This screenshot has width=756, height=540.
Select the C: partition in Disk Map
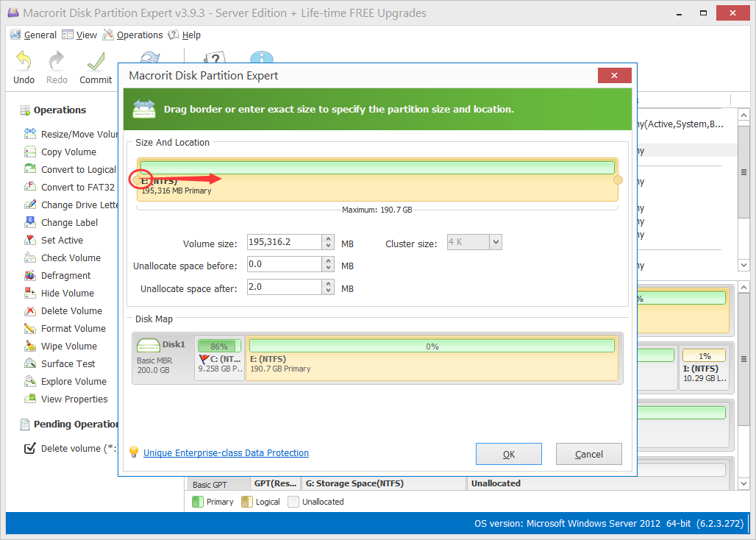tap(219, 358)
